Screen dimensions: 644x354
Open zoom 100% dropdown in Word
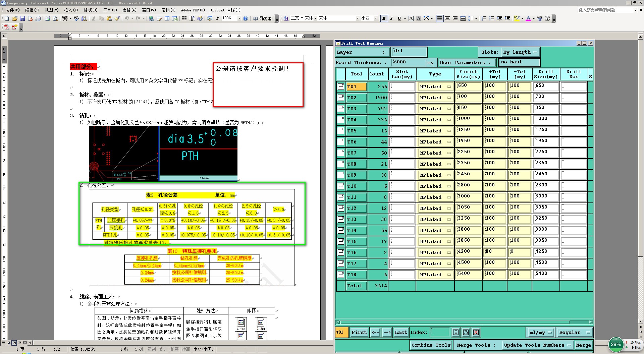pyautogui.click(x=239, y=18)
